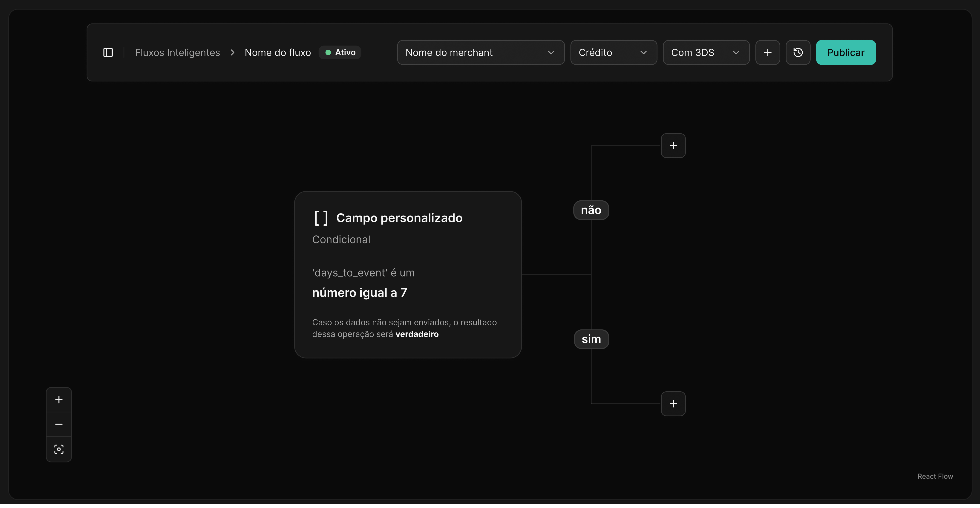The width and height of the screenshot is (980, 508).
Task: Add a node on the não branch
Action: tap(673, 146)
